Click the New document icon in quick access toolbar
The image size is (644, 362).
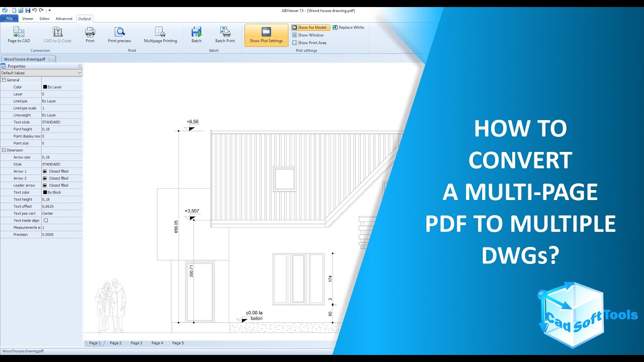tap(14, 10)
